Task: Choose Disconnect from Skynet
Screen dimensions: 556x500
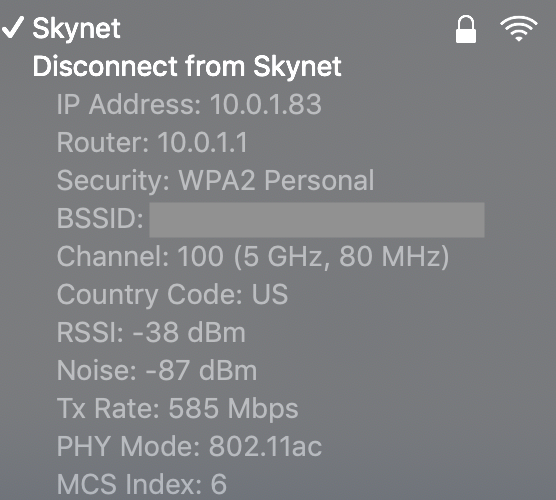Action: click(187, 66)
